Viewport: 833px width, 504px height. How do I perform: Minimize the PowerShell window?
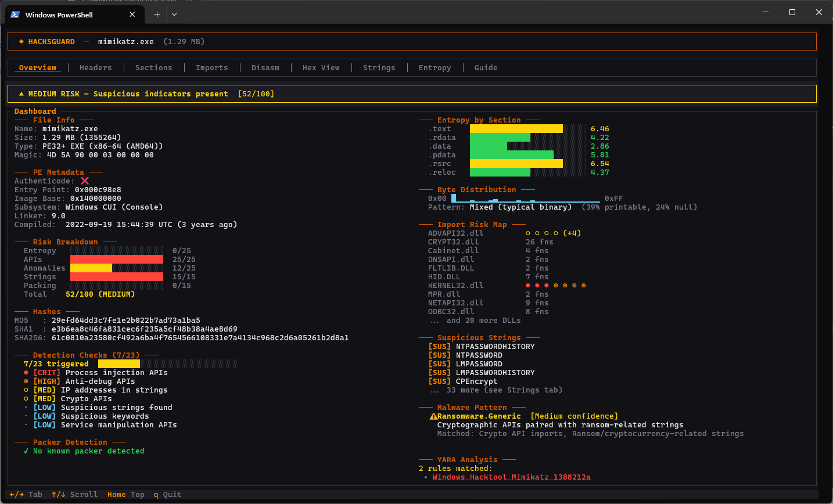pos(766,12)
